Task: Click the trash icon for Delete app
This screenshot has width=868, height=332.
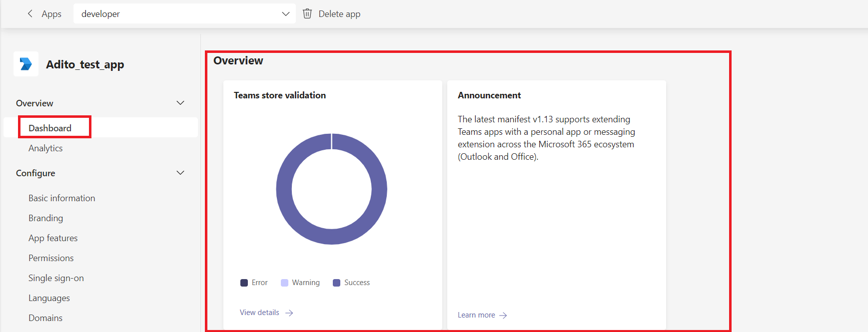Action: tap(307, 13)
